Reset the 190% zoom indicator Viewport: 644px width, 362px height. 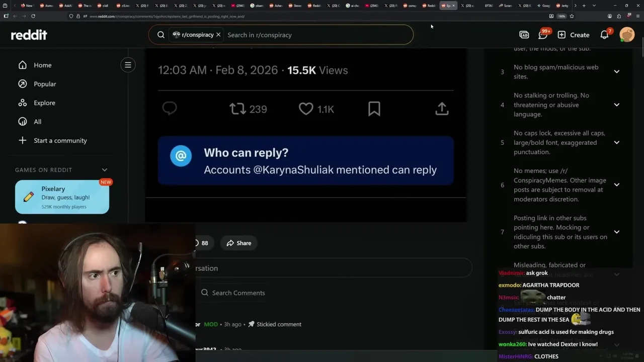point(561,16)
